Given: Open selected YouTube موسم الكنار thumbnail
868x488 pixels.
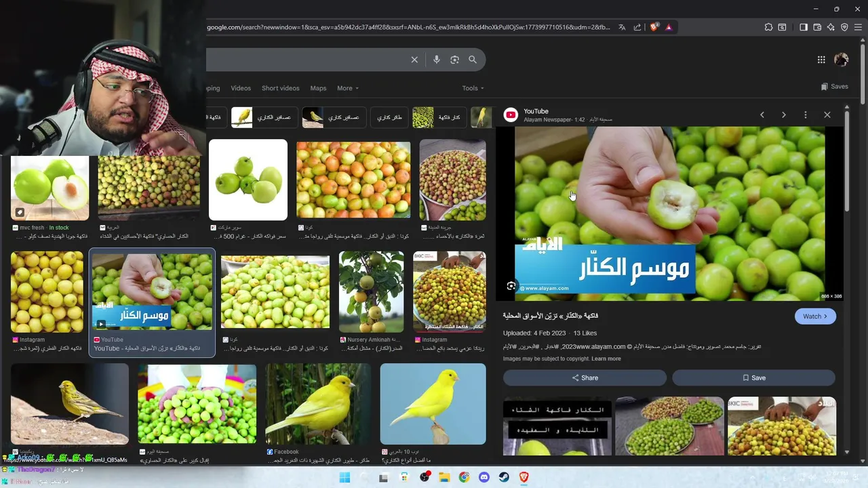Looking at the screenshot, I should click(x=153, y=291).
